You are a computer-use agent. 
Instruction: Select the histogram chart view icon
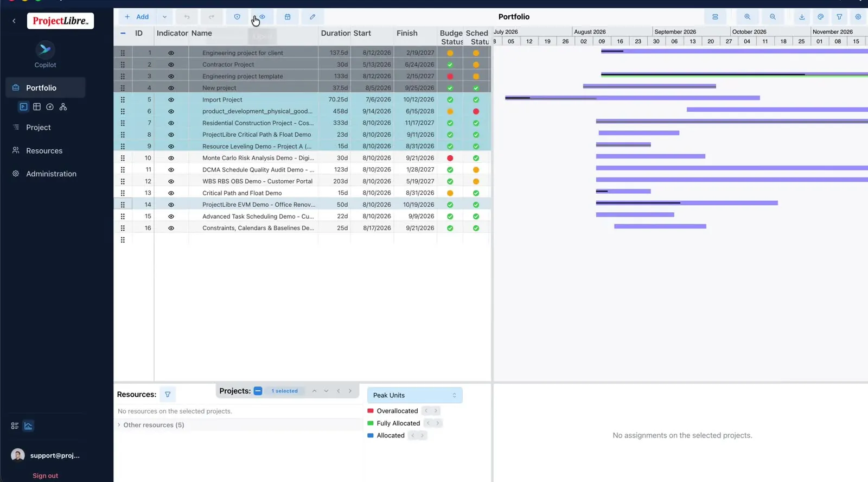28,426
